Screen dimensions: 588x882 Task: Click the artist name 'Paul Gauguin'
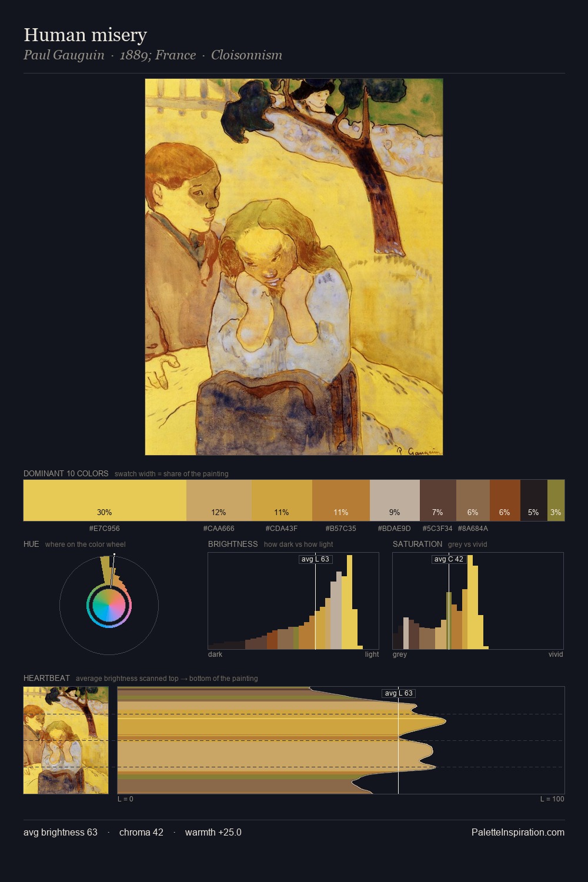[64, 55]
